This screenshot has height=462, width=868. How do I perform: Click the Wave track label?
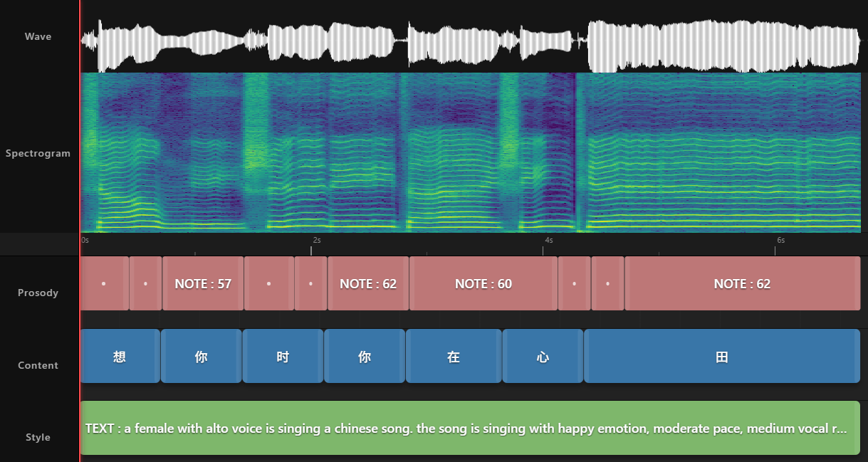(x=38, y=36)
